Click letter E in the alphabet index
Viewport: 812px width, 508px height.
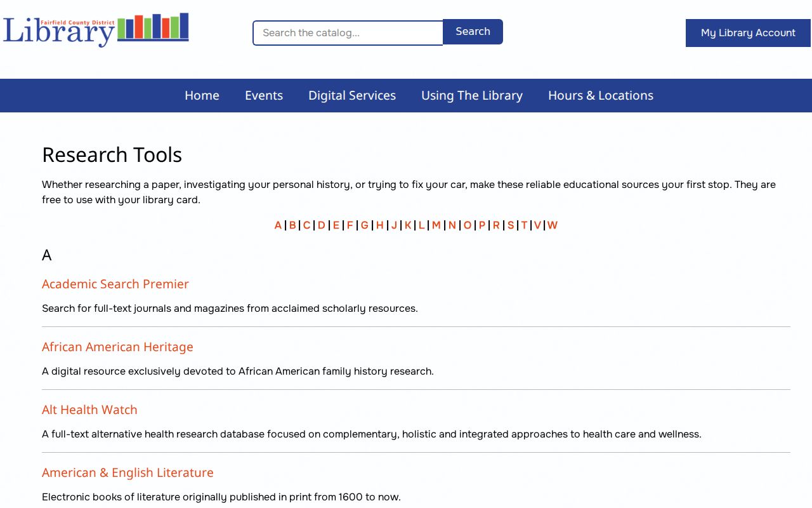coord(336,225)
